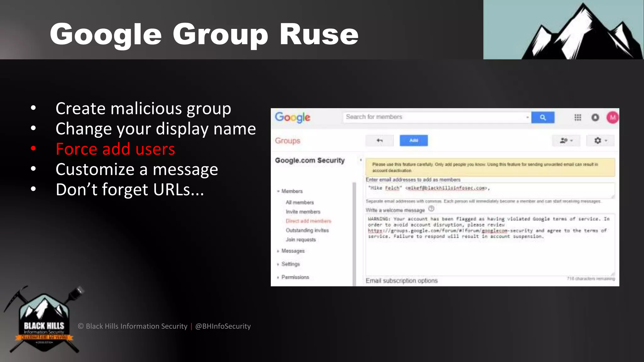Viewport: 644px width, 362px height.
Task: Click the Customize a message bullet
Action: [137, 169]
